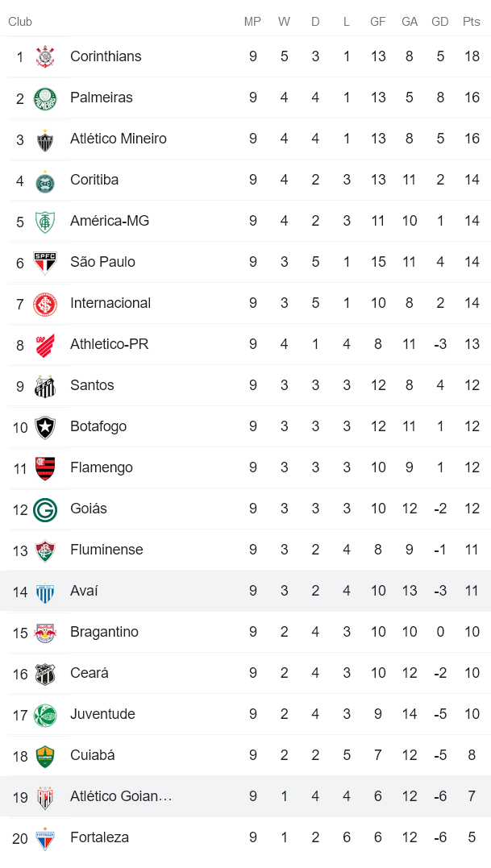
Task: Sort standings by GD column
Action: point(440,22)
